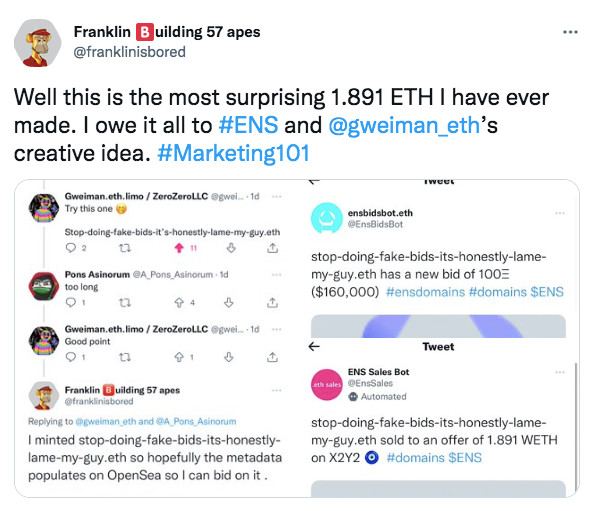Click the #ensdomains hashtag in the bid tweet
Screen dimensions: 592x511
pos(425,292)
